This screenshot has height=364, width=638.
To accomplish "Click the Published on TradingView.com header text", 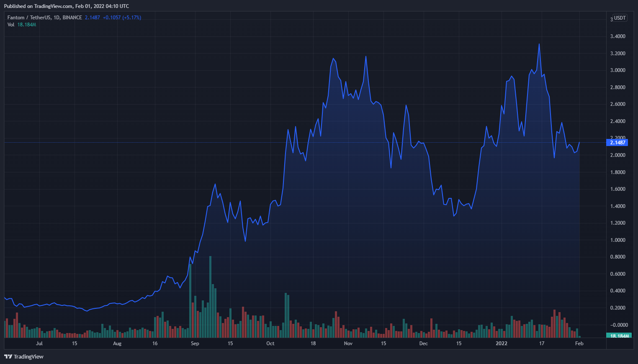I will click(67, 6).
